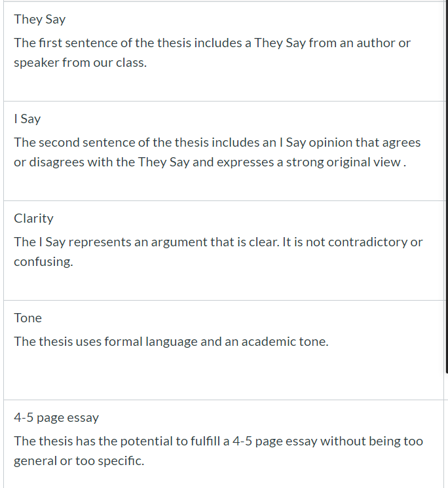Click the line "The thesis has the potential to fulfill"
Viewport: 448px width, 488px height.
coord(218,441)
